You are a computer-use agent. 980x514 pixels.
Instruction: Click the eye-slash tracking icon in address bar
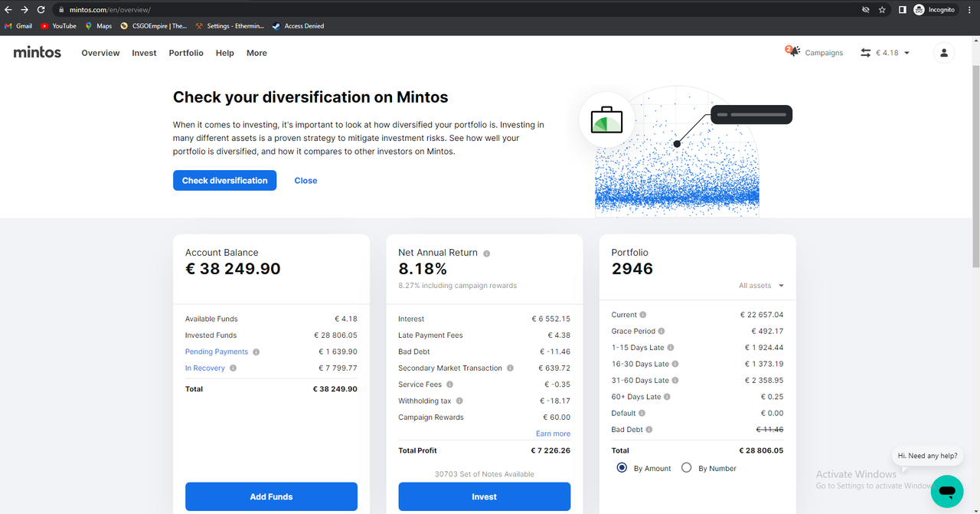coord(865,10)
